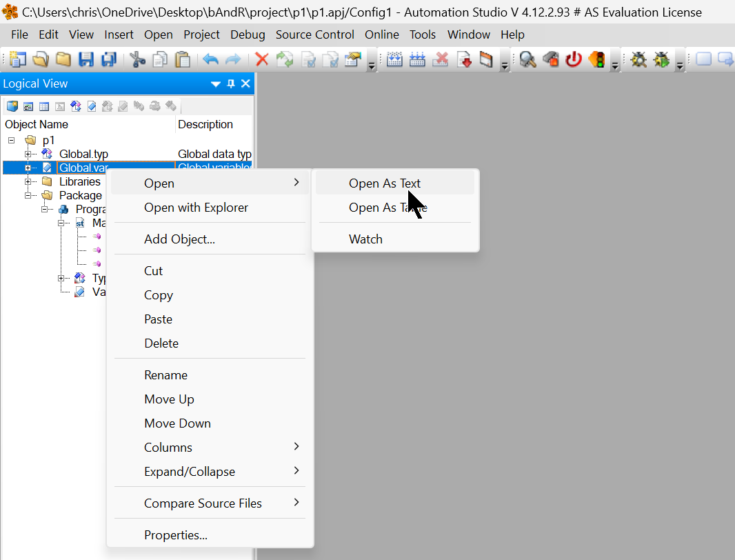
Task: Select Open As Text in submenu
Action: (x=395, y=183)
